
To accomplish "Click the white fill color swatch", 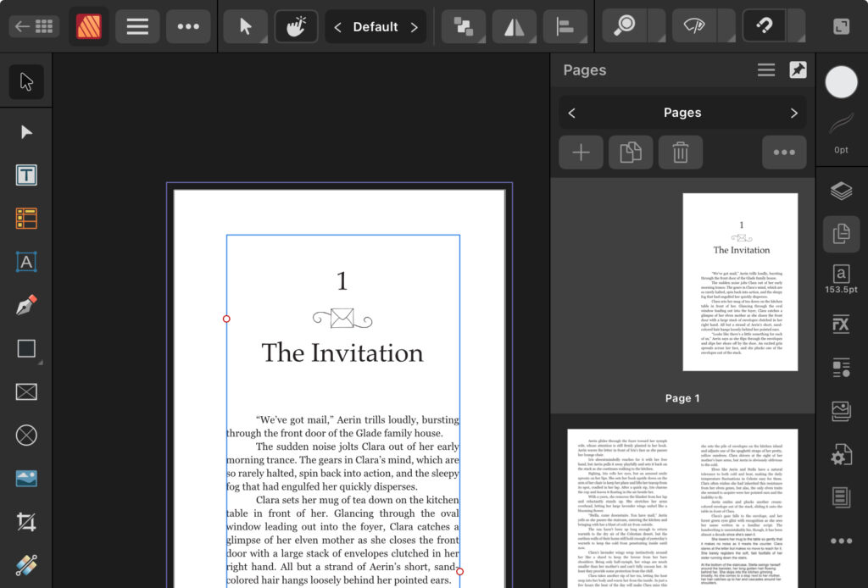I will tap(841, 82).
